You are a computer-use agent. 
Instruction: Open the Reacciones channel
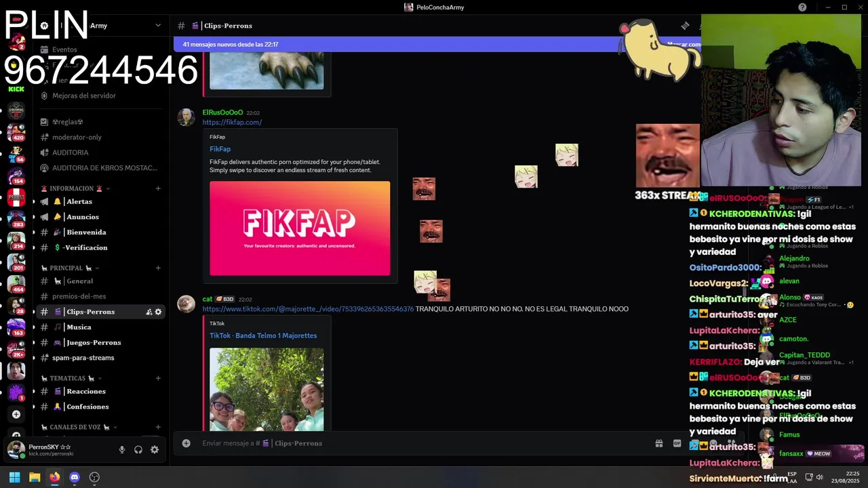86,391
